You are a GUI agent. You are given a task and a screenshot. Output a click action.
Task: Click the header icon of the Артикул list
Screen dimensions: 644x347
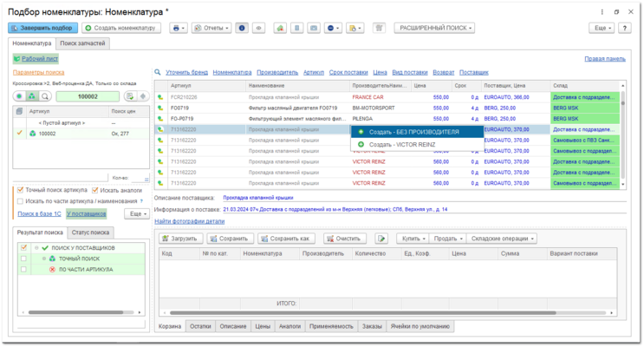(19, 111)
